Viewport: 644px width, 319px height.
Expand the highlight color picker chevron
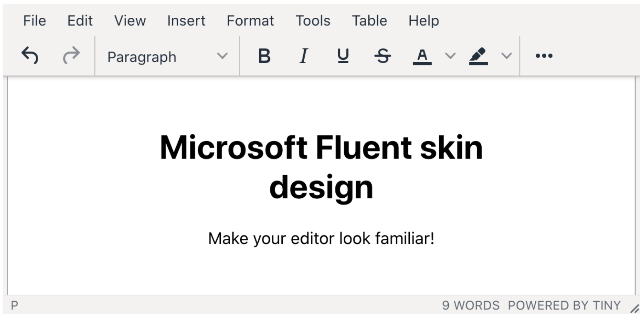[507, 56]
